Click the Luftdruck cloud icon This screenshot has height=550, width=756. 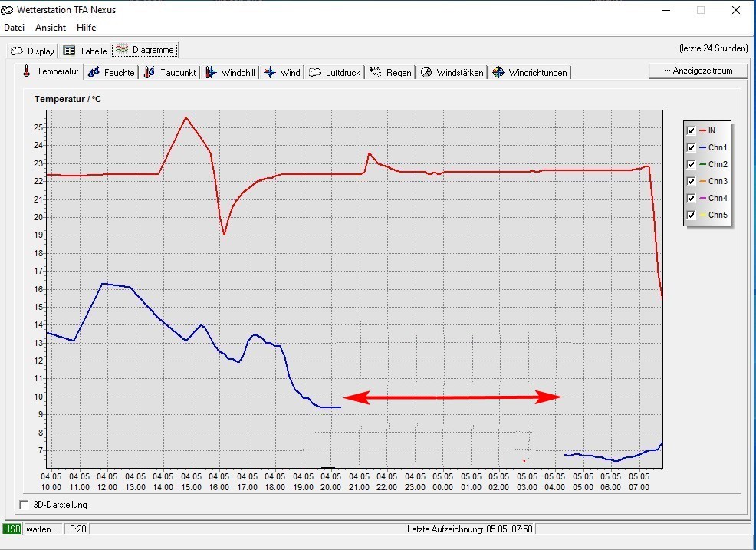tap(314, 73)
